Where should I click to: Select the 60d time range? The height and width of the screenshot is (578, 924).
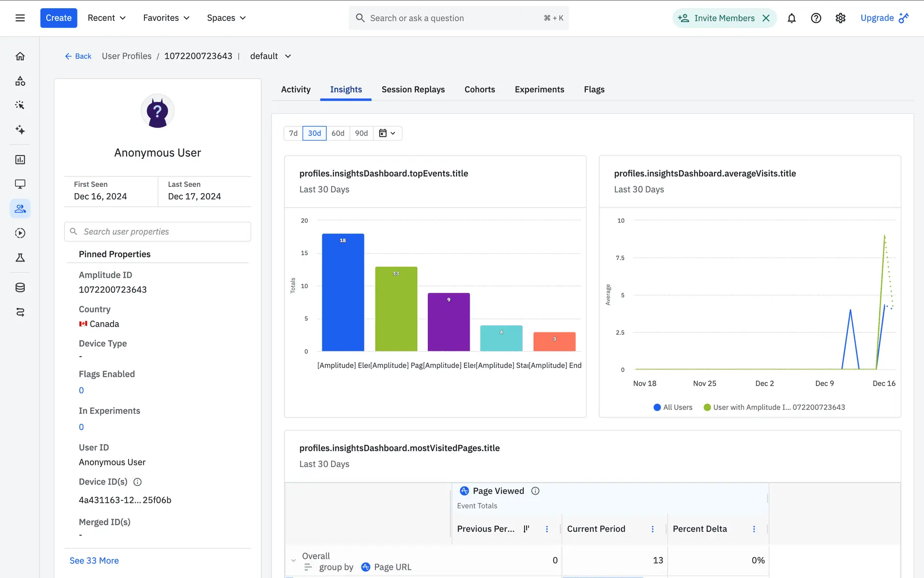(x=338, y=133)
